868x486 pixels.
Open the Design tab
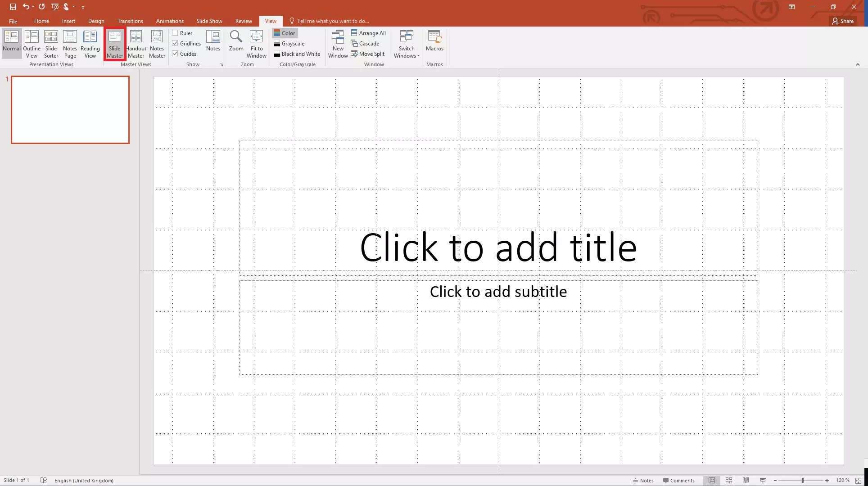pos(96,21)
